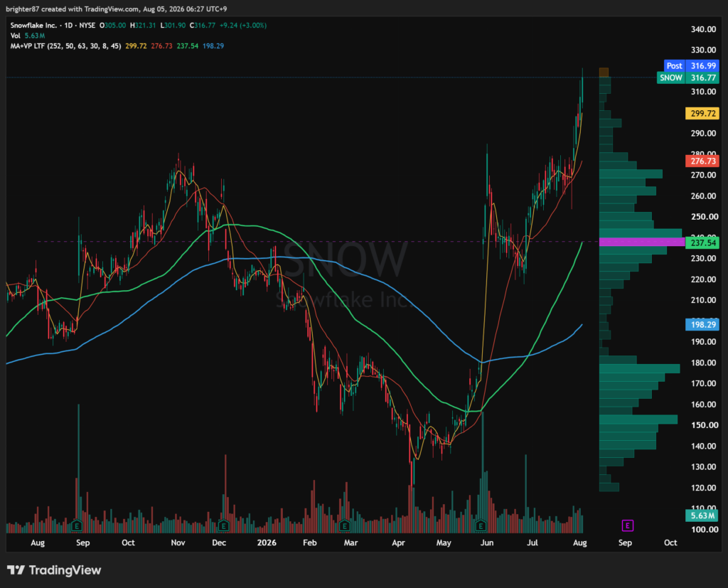Click the red 276.73 value in indicator legend
The image size is (728, 588).
tap(161, 46)
